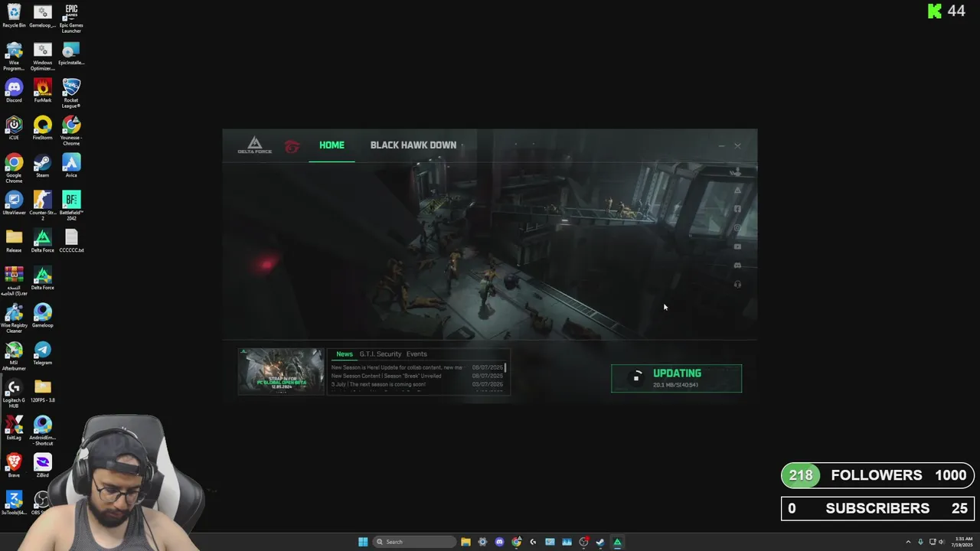980x551 pixels.
Task: Select the Logitech G HUB desktop icon
Action: [x=14, y=393]
